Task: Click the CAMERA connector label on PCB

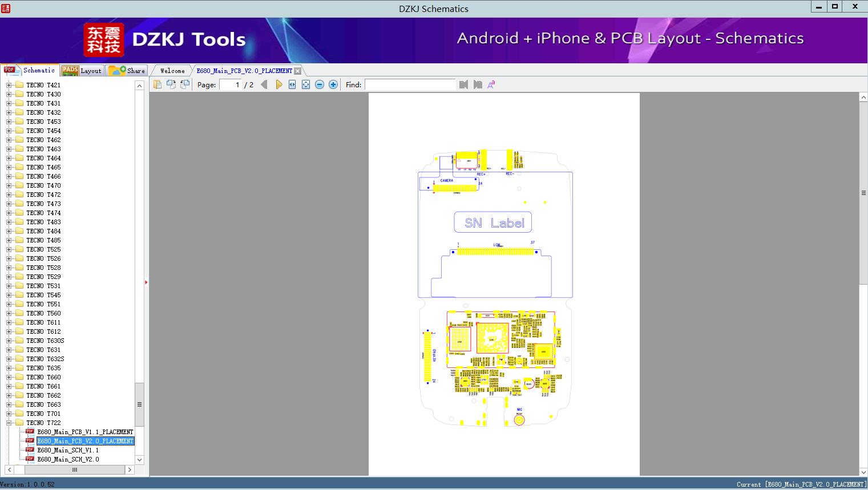Action: [446, 180]
